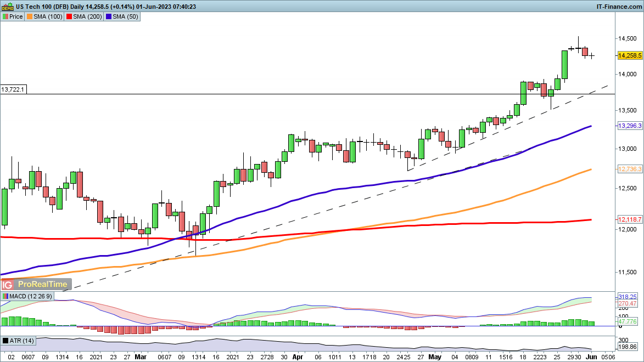Click the SMA 50 value tag 13,296.3
The height and width of the screenshot is (362, 644).
click(x=630, y=126)
